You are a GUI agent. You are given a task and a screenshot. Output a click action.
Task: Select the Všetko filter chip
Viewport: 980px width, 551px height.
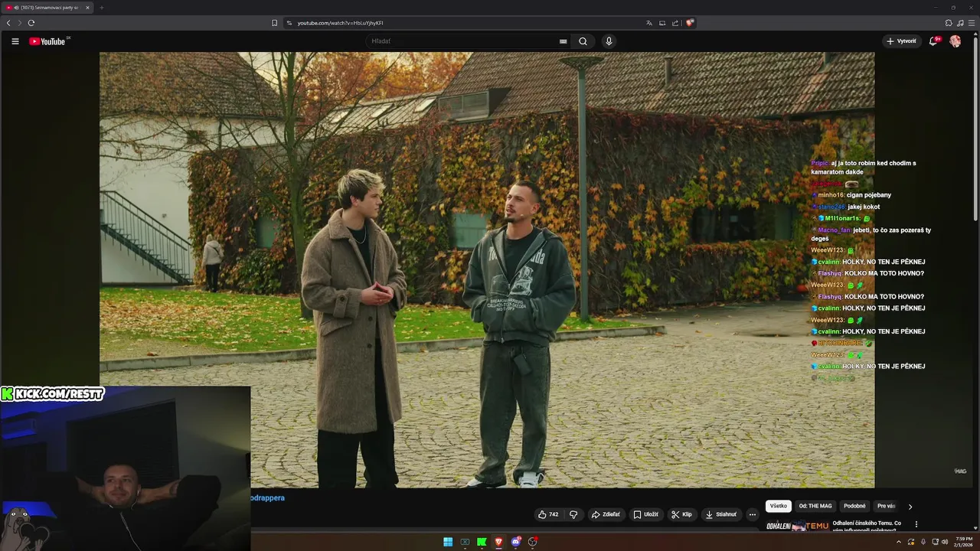tap(779, 506)
